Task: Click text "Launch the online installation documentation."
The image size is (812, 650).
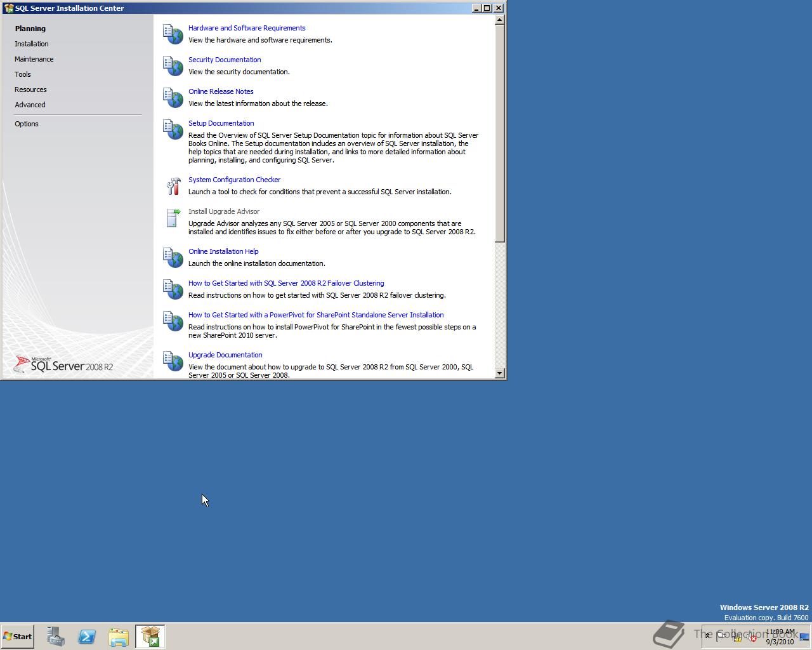Action: point(257,263)
